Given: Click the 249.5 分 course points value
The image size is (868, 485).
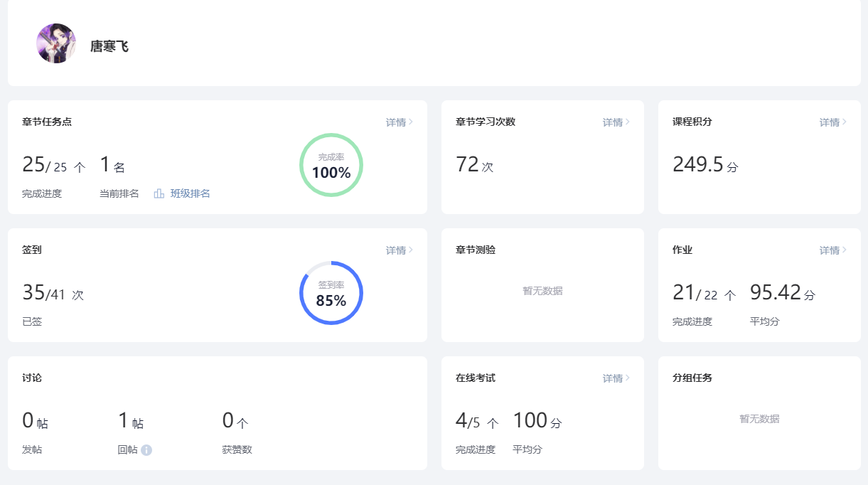Looking at the screenshot, I should [x=705, y=165].
